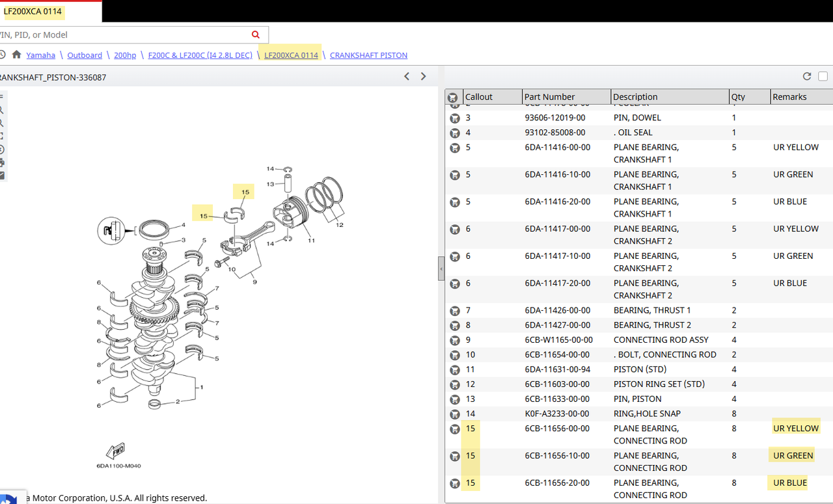This screenshot has width=833, height=504.
Task: Sort by the Remarks column header
Action: coord(802,97)
